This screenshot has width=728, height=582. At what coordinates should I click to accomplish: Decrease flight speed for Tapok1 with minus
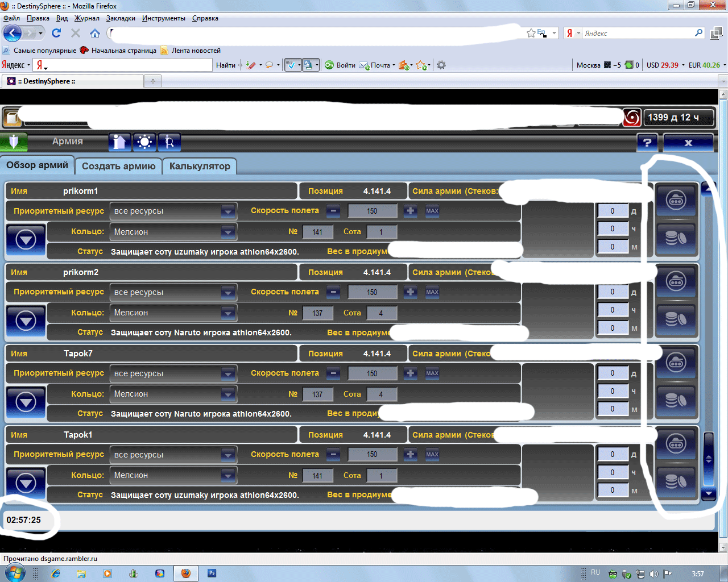(x=334, y=455)
